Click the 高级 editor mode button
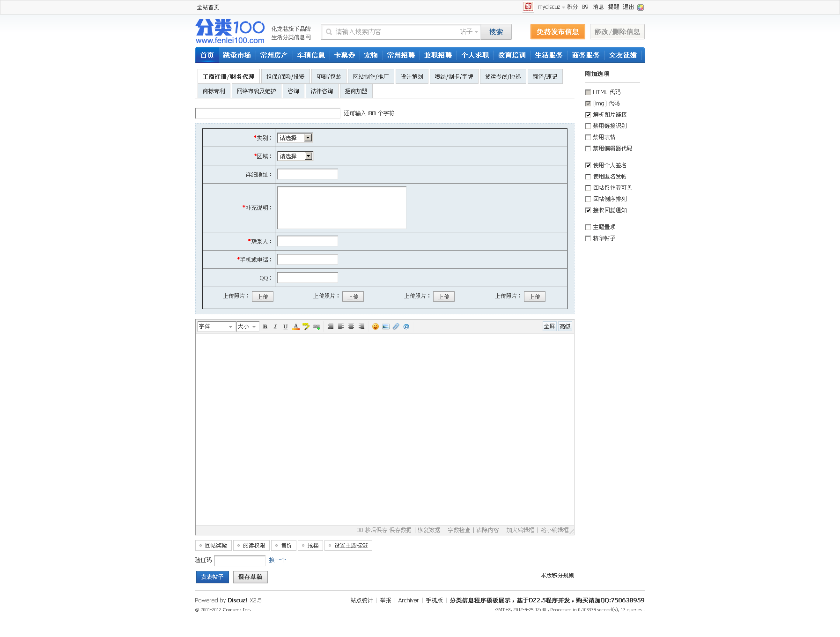Screen dimensions: 840x637 tap(565, 326)
